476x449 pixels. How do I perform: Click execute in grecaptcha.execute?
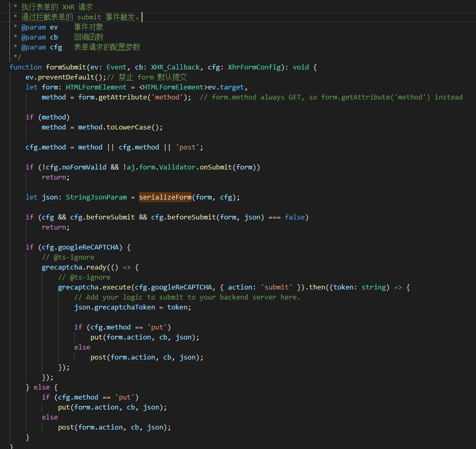(117, 287)
